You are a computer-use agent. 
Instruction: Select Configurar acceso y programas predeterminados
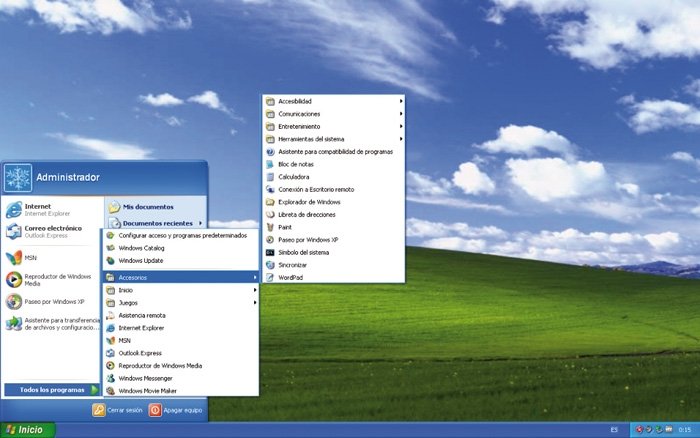coord(181,235)
